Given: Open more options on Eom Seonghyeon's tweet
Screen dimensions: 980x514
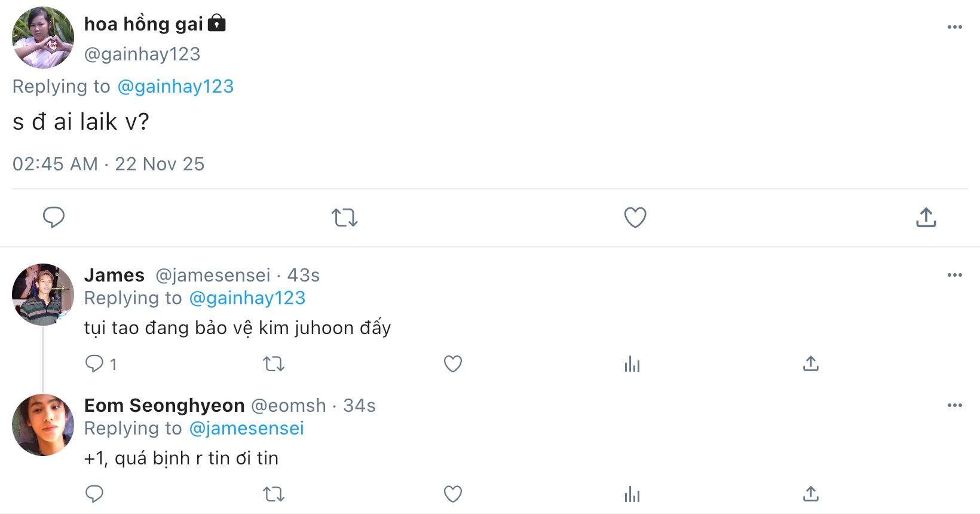Looking at the screenshot, I should [954, 405].
